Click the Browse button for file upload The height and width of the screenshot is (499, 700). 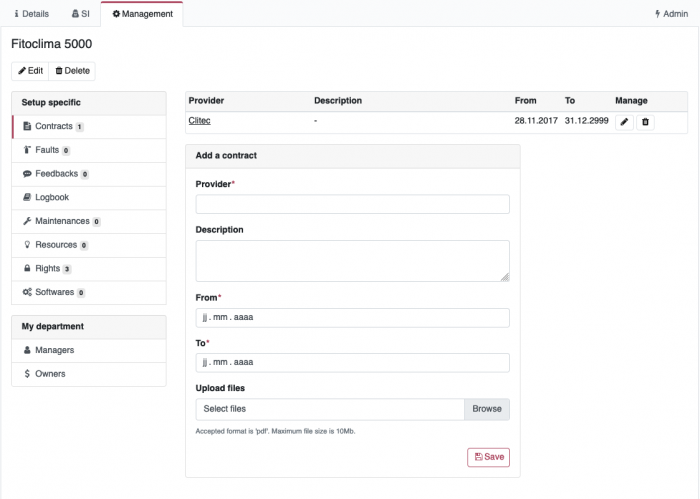point(487,409)
